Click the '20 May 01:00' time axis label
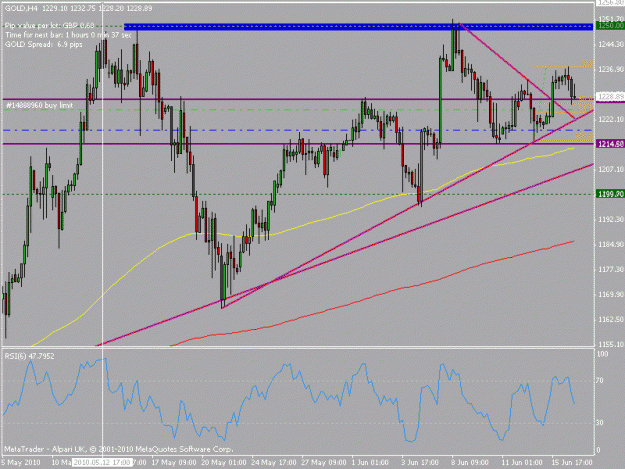The image size is (625, 469). click(224, 462)
